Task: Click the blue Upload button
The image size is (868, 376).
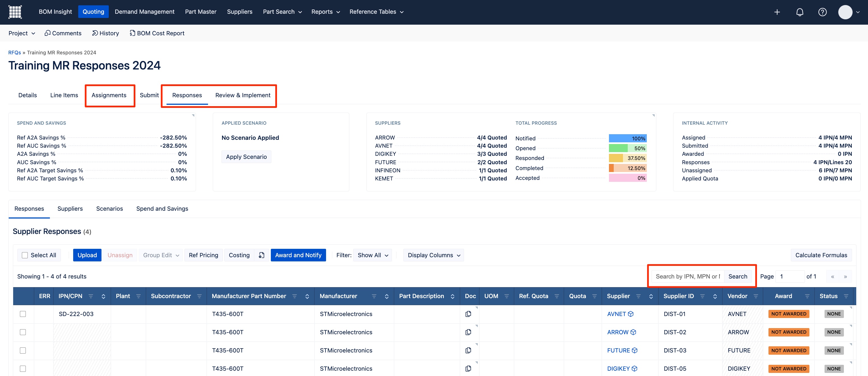Action: [87, 255]
